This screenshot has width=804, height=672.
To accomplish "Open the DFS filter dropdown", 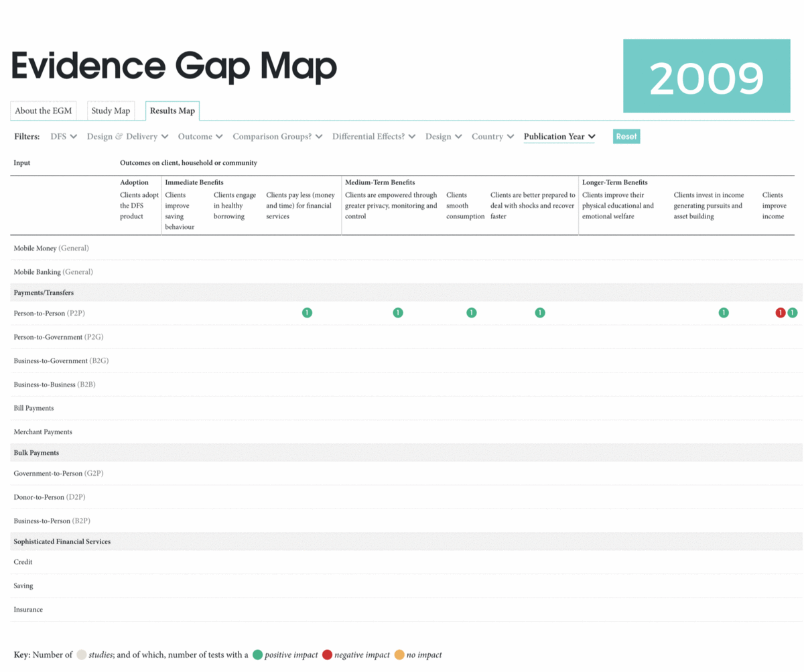I will click(64, 137).
